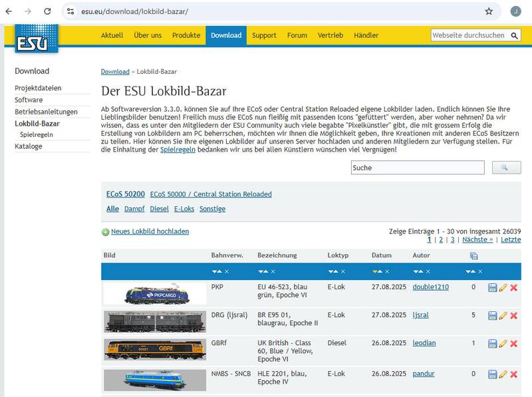The image size is (532, 397).
Task: Select the Download tab in the top navigation
Action: 226,35
